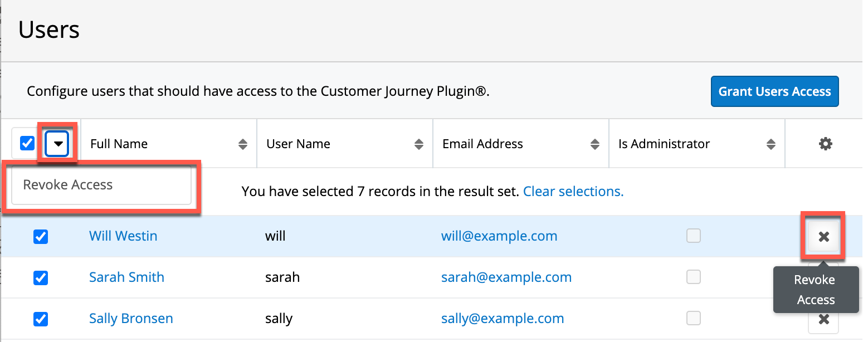Uncheck Sally Bronsen's row checkbox

click(x=41, y=319)
